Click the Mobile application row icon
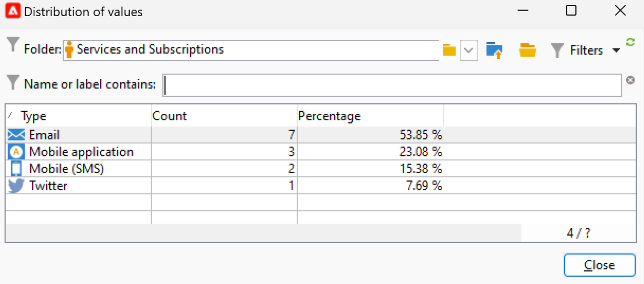Screen dimensions: 644x284 (17, 152)
